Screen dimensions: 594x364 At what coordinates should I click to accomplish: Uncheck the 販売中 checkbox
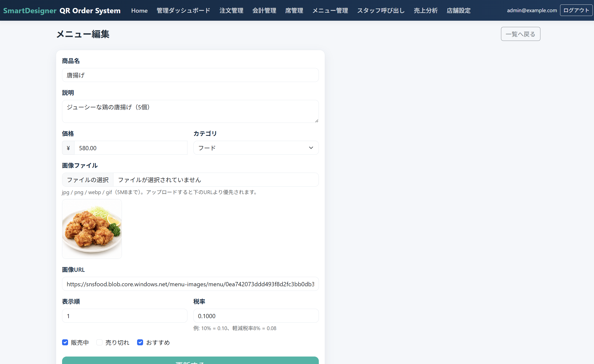pyautogui.click(x=65, y=342)
